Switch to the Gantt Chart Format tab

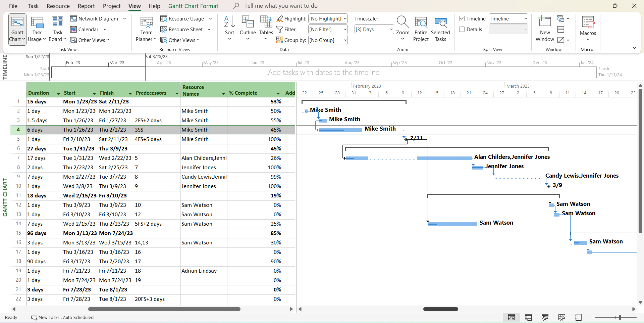(x=193, y=6)
